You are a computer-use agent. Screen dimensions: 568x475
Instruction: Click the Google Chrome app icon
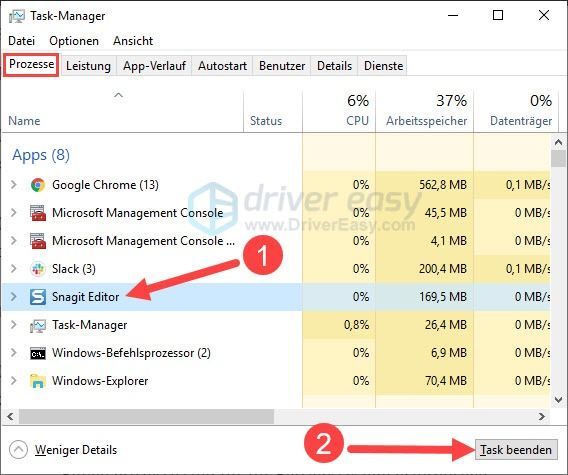[38, 185]
